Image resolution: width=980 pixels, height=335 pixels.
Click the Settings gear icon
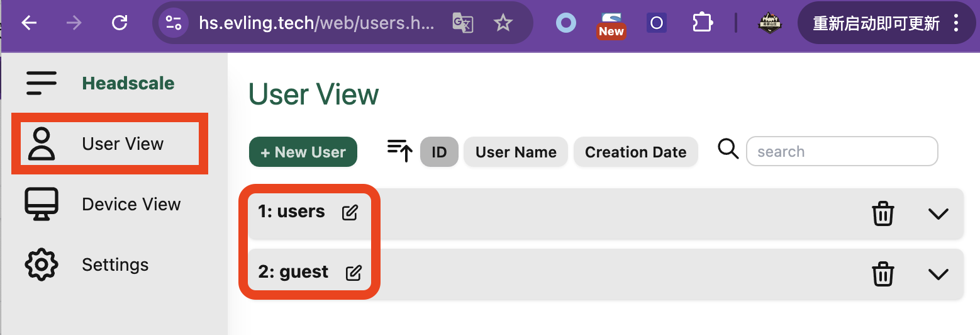[x=42, y=264]
